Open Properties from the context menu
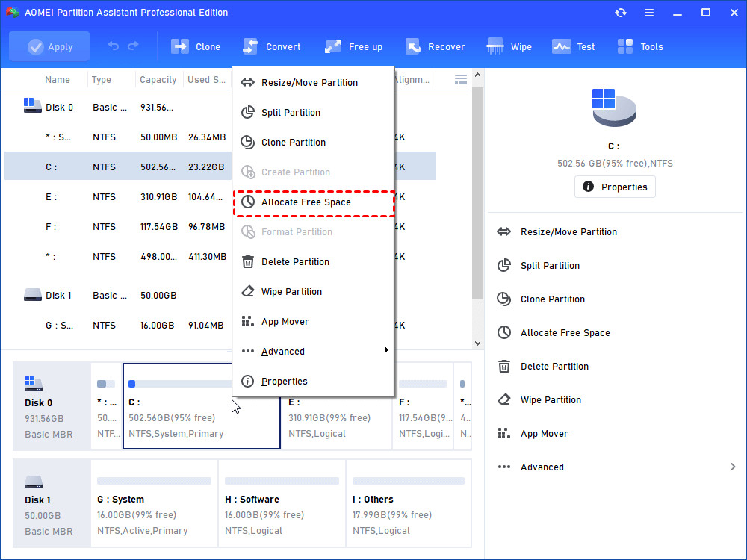This screenshot has height=560, width=747. [314, 382]
